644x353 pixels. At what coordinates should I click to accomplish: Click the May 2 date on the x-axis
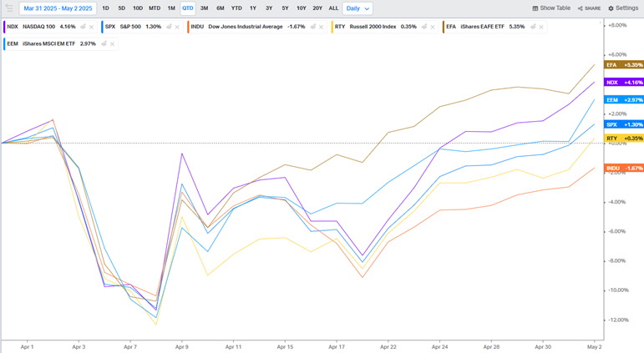(595, 347)
